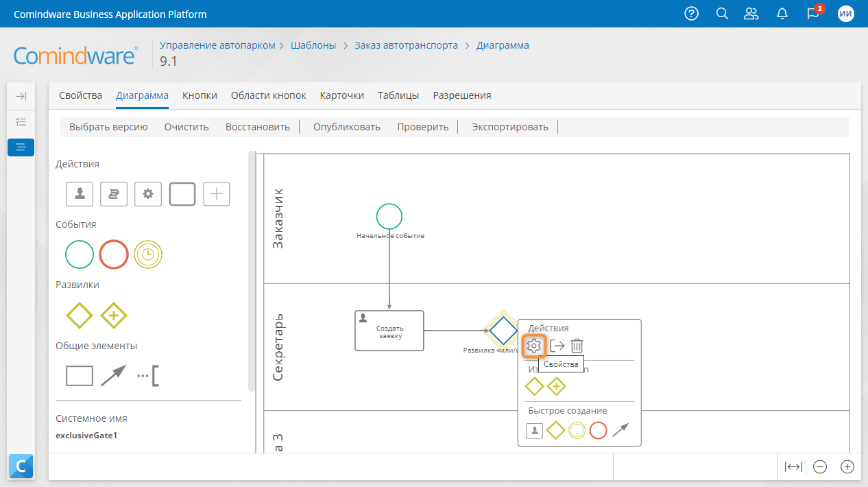868x487 pixels.
Task: Pick the plus subprocess palette element
Action: (217, 194)
